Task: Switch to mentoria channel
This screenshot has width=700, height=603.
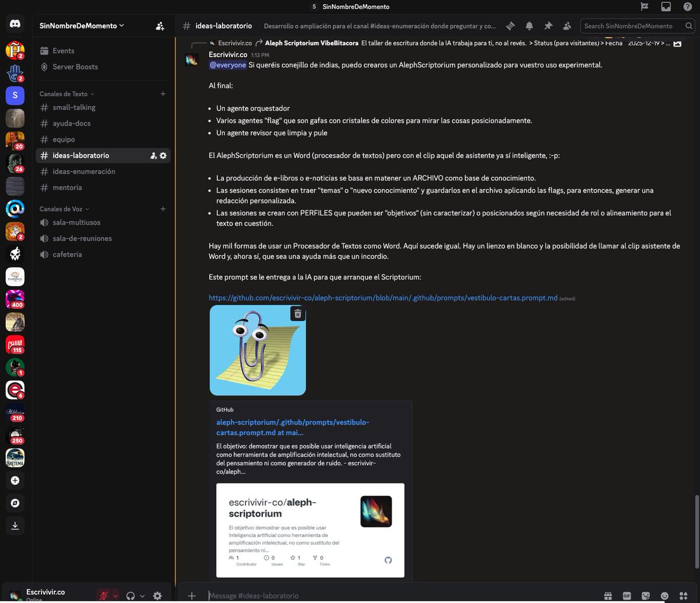Action: (103, 188)
